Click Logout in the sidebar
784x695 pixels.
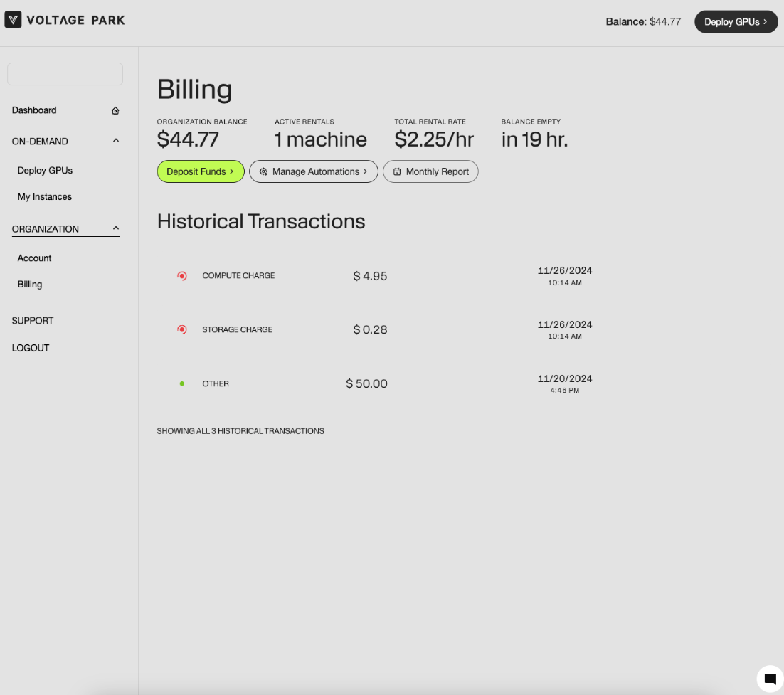coord(31,349)
